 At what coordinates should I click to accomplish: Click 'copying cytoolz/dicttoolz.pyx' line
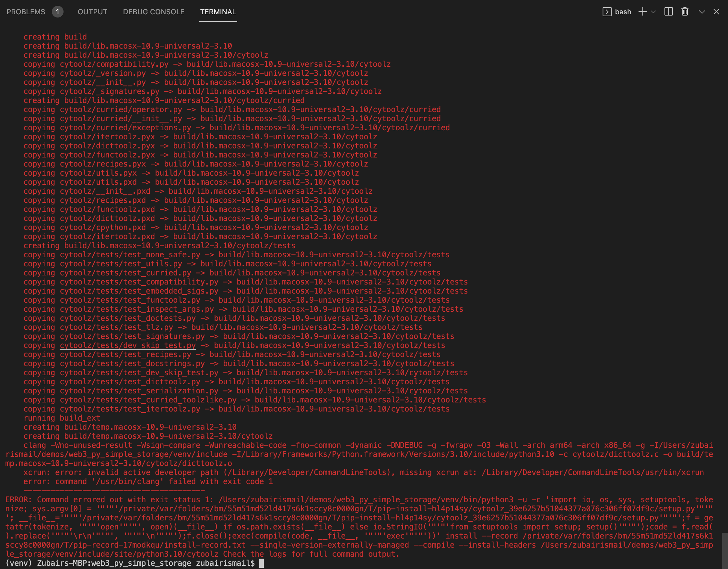coord(200,145)
